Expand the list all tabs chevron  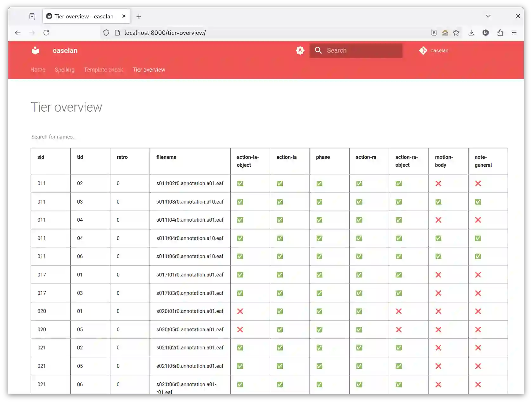click(x=488, y=16)
